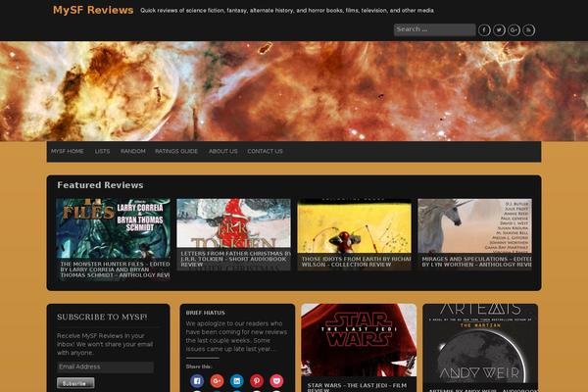Share Brief Hiatus post on Pinterest
Viewport: 588px width, 392px height.
tap(257, 381)
